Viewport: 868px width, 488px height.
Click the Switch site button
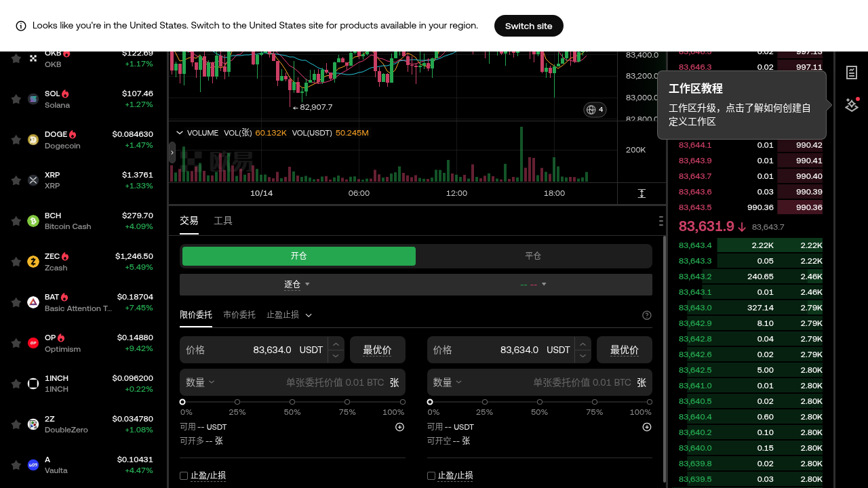point(529,26)
